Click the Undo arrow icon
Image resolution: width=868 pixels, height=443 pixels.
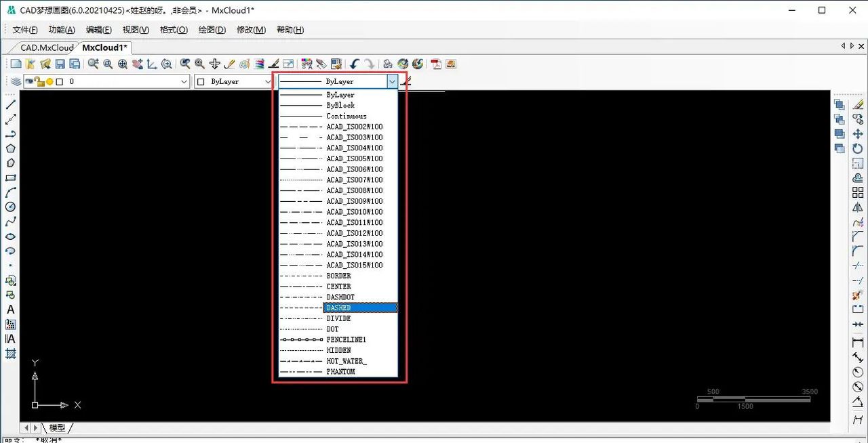tap(354, 64)
